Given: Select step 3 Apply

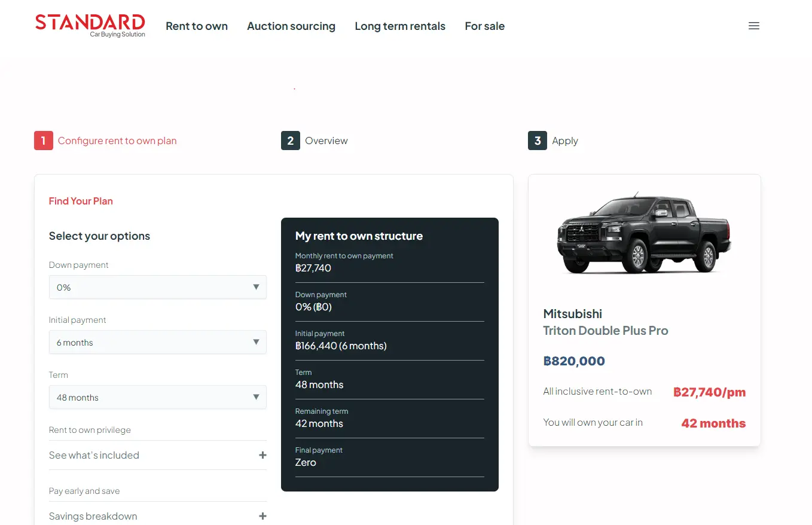Looking at the screenshot, I should 553,141.
